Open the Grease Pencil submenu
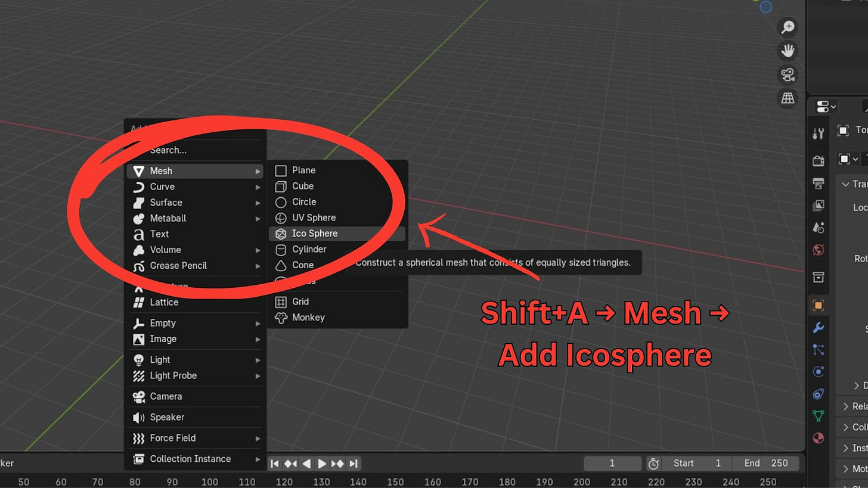 pos(195,266)
